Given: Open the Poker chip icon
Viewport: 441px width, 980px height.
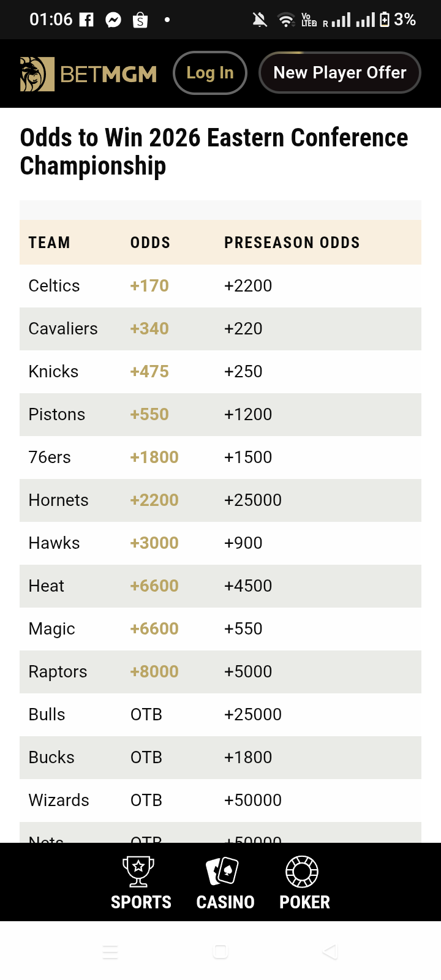Looking at the screenshot, I should click(x=302, y=871).
